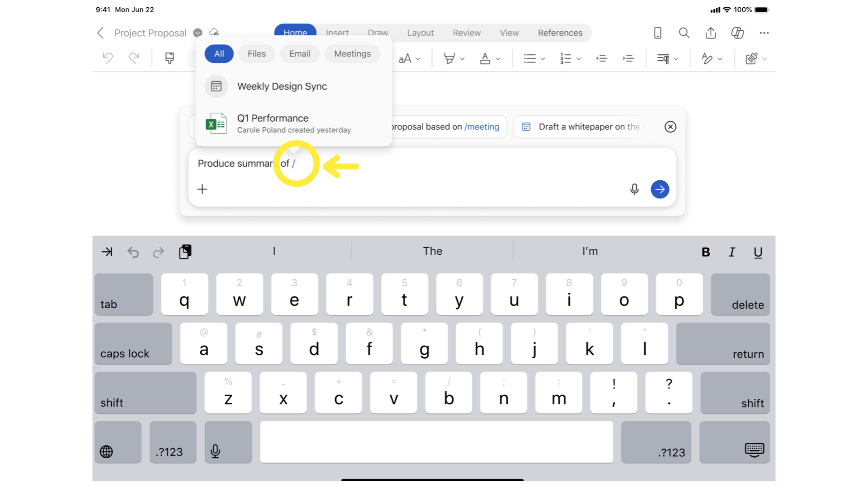The image size is (868, 488).
Task: Tap the blue send arrow button
Action: (660, 189)
